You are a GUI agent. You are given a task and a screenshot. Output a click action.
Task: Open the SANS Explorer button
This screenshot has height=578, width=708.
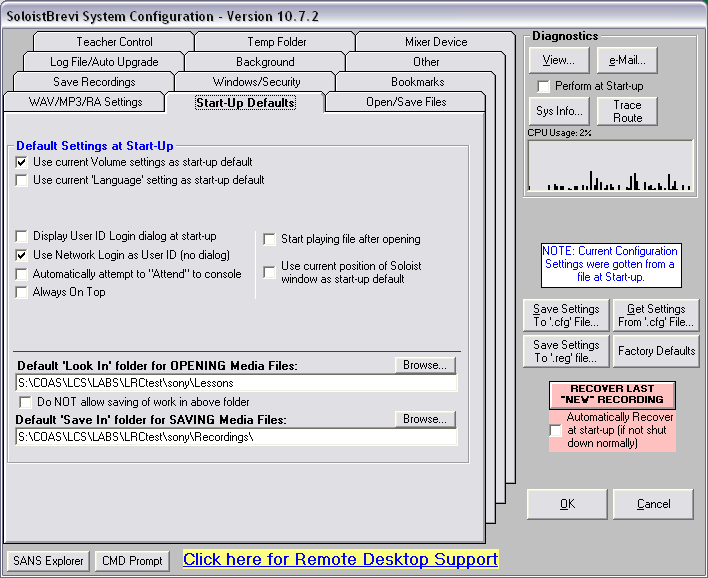pyautogui.click(x=48, y=561)
